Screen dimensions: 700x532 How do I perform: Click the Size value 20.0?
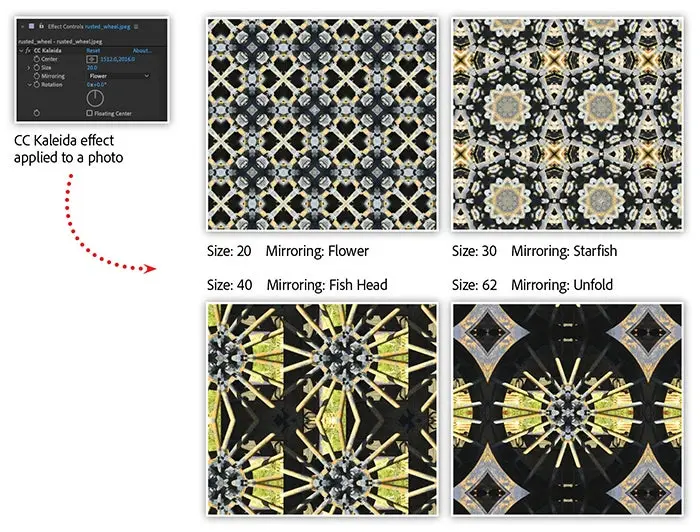(x=92, y=67)
